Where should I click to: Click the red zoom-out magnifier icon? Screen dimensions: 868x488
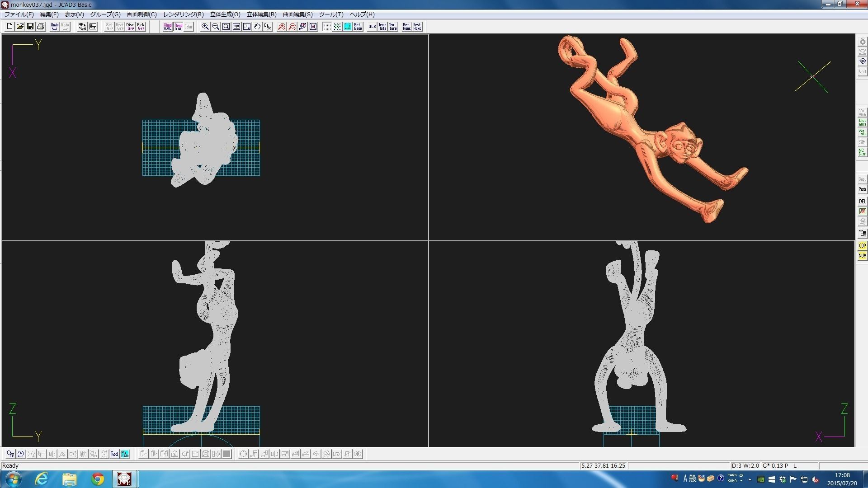coord(292,27)
